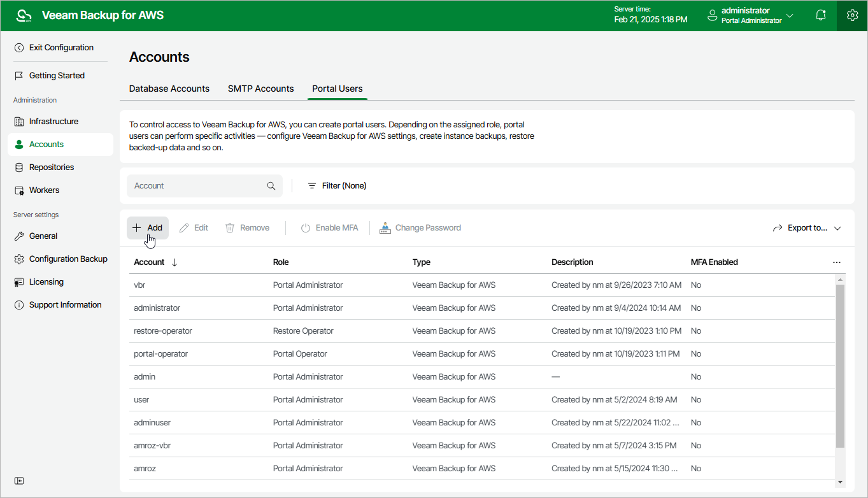The image size is (868, 498).
Task: Open the Workers page
Action: click(x=44, y=190)
